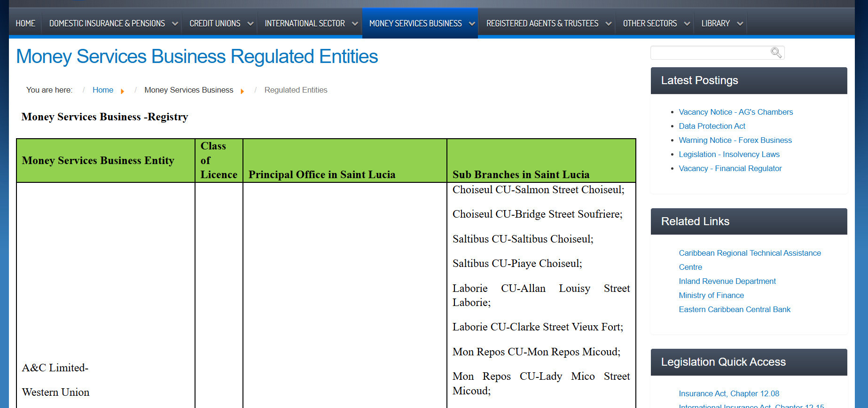Expand the Money Services Business dropdown arrow
This screenshot has height=408, width=868.
coord(472,24)
